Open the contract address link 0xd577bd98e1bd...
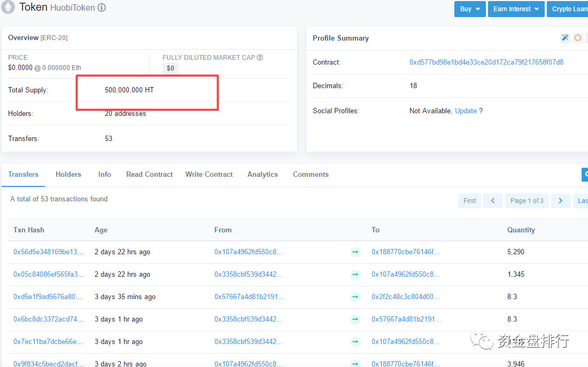Viewport: 588px width, 367px height. [x=486, y=63]
